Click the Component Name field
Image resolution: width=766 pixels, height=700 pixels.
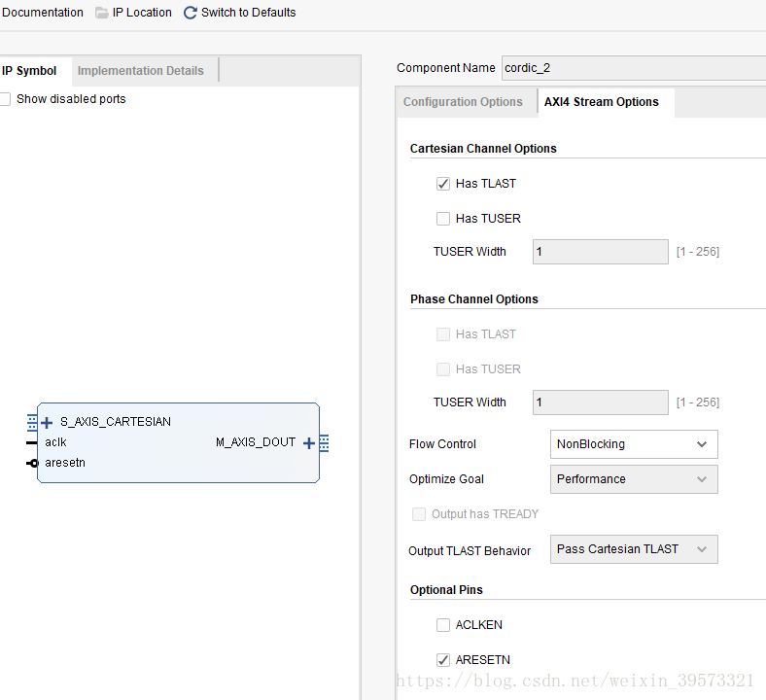pyautogui.click(x=634, y=68)
